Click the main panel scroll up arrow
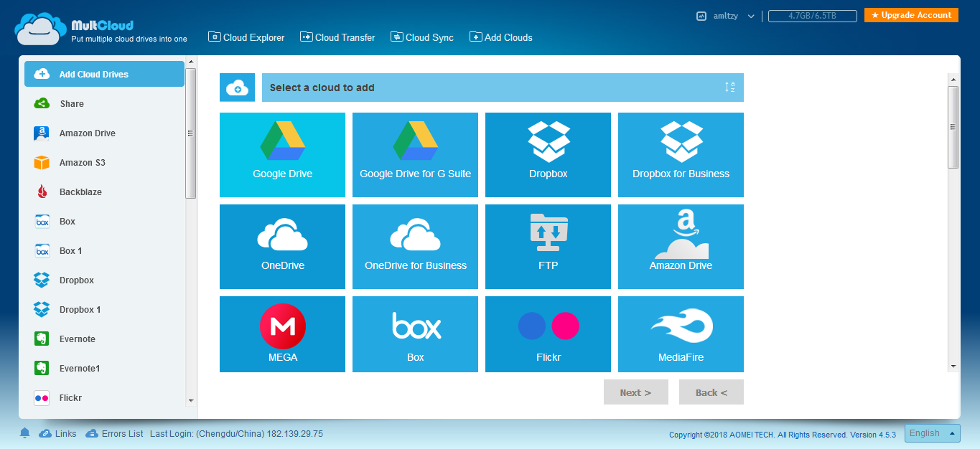The width and height of the screenshot is (980, 449). pos(953,79)
